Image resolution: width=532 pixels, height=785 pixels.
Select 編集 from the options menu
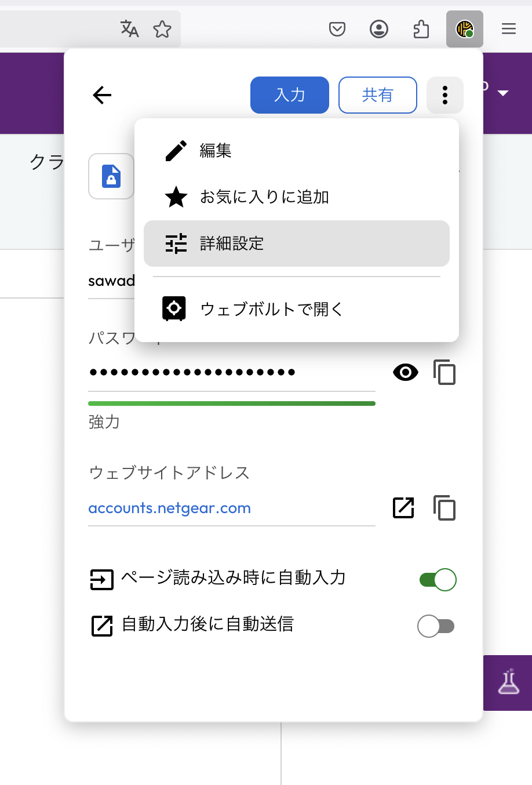pyautogui.click(x=216, y=151)
